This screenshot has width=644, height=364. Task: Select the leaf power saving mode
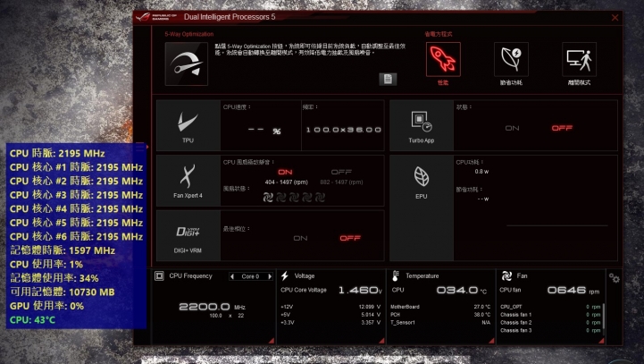pos(511,59)
